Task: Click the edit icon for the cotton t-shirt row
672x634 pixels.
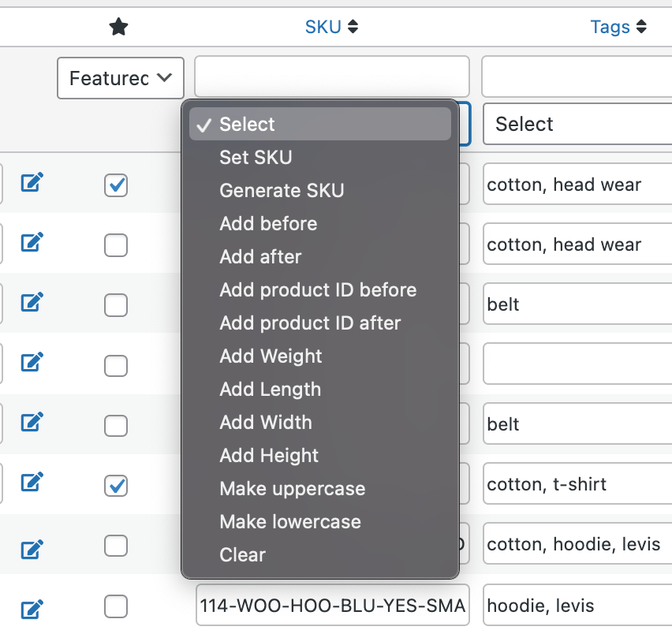Action: 30,482
